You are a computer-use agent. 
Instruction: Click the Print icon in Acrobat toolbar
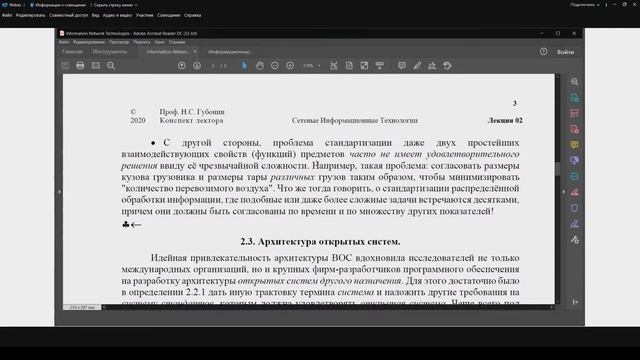(80, 66)
